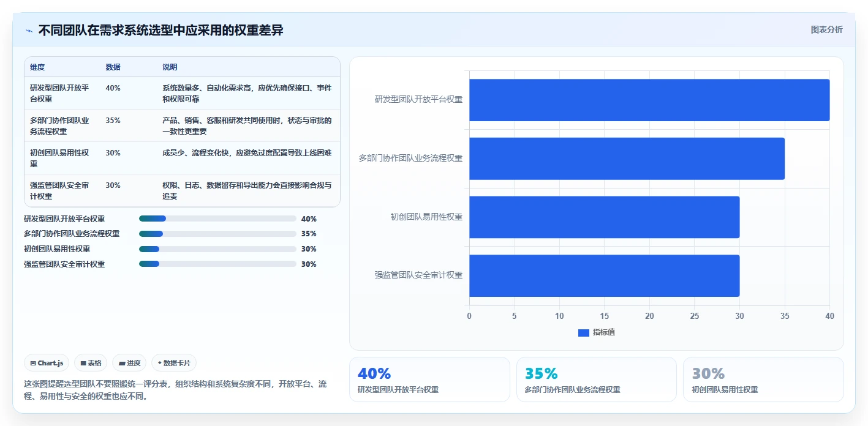The image size is (868, 426).
Task: Click the 数据卡片 tag chip
Action: [x=174, y=363]
